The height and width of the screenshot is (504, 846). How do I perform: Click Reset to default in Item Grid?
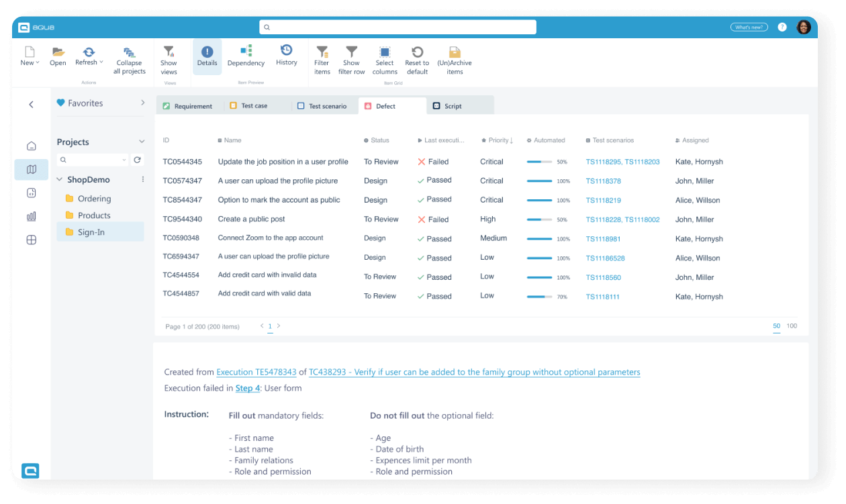tap(417, 57)
